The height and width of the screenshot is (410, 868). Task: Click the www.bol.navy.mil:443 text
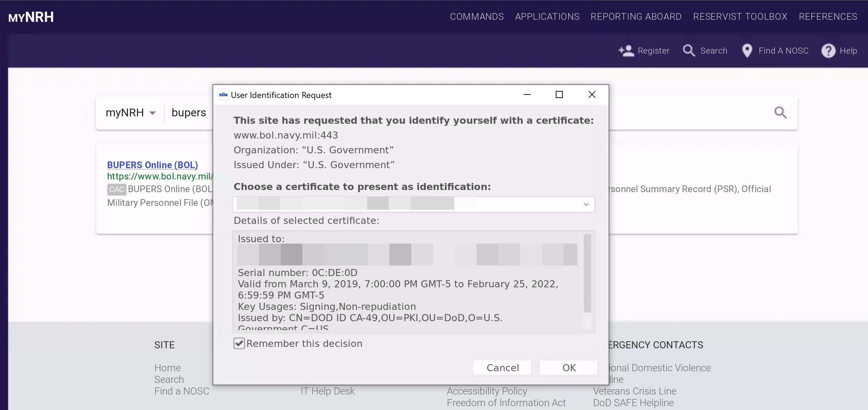(x=286, y=135)
